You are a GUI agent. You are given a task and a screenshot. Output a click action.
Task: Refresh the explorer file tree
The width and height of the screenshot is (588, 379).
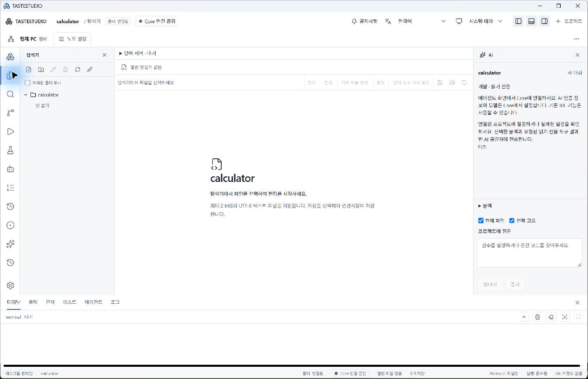tap(77, 70)
